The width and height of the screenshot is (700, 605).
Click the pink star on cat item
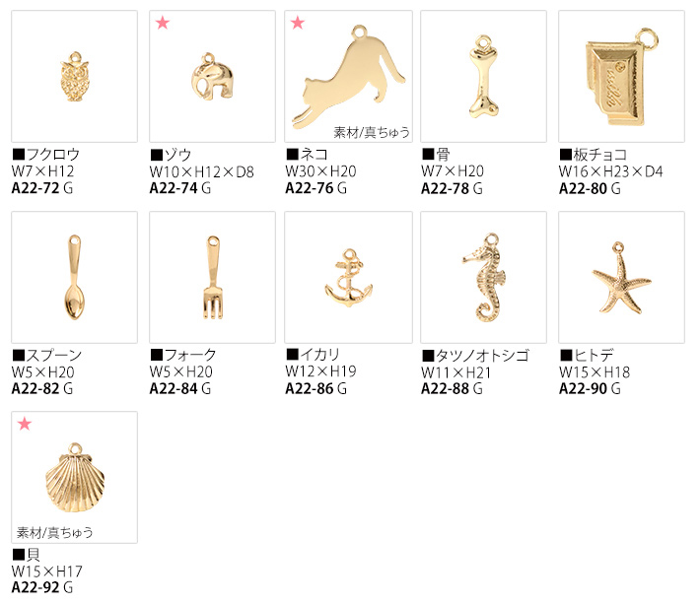pos(298,23)
